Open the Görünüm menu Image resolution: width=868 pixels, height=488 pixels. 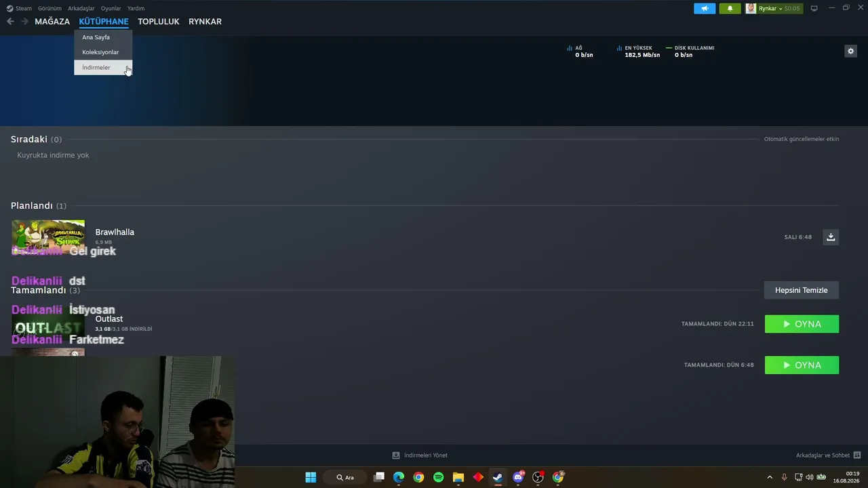(x=50, y=8)
